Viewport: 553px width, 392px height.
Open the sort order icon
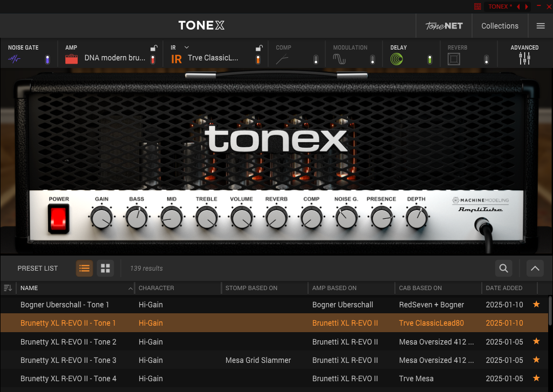click(8, 288)
